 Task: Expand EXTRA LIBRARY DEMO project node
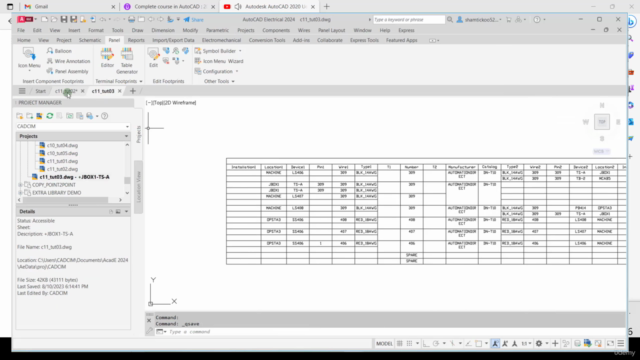(20, 193)
